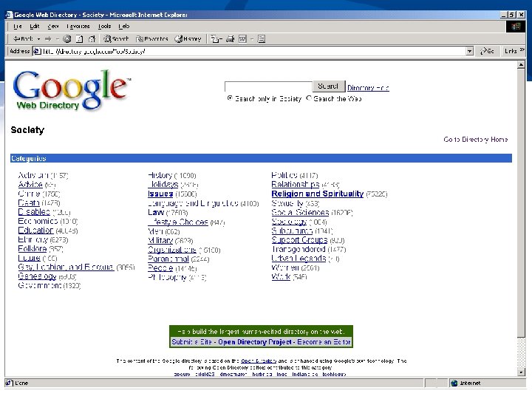The height and width of the screenshot is (399, 532).
Task: Open the File menu
Action: tap(18, 26)
